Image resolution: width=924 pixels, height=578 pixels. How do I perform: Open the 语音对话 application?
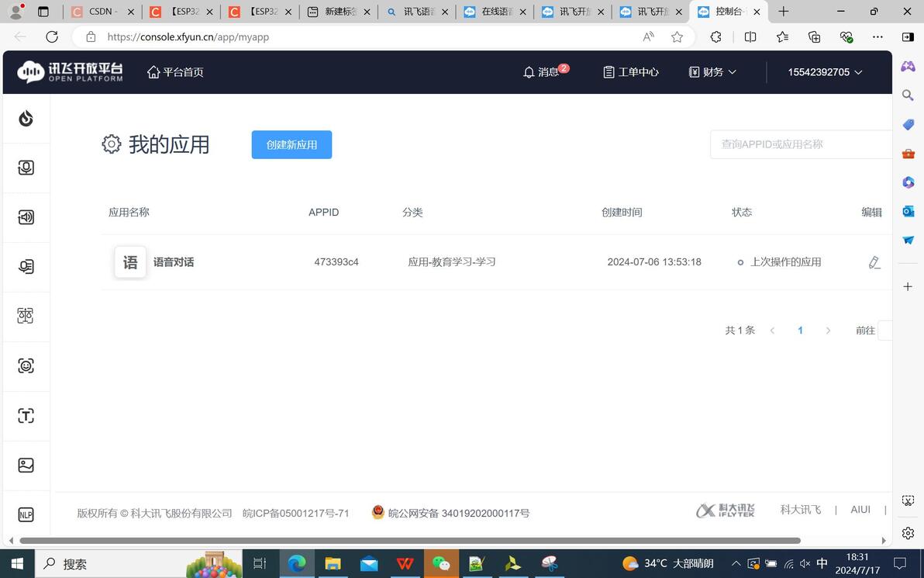[x=174, y=262]
